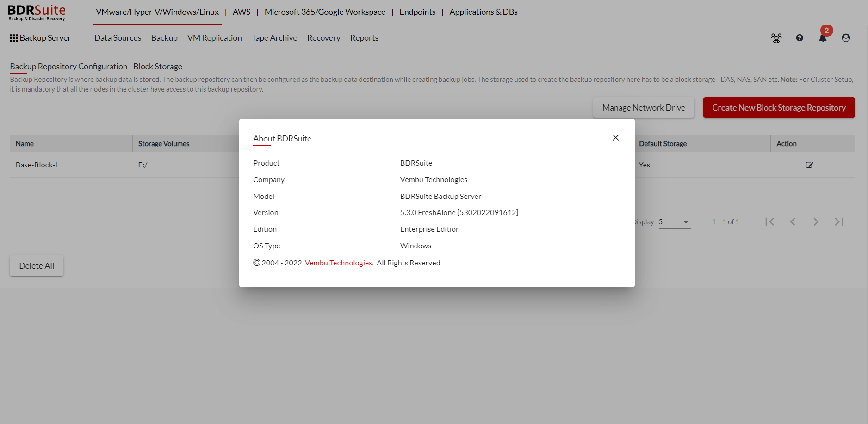Screen dimensions: 868x424
Task: Open Applications & DBs tab
Action: [484, 12]
